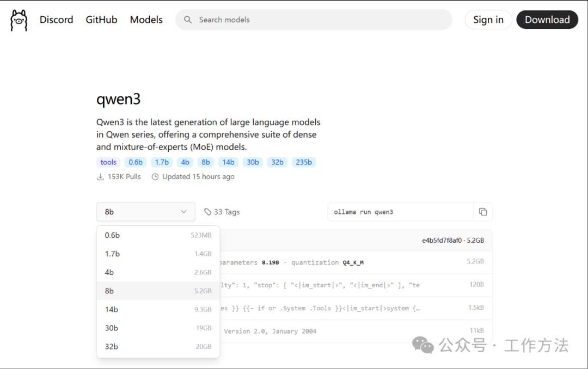Choose 4b 2.6GB from the dropdown

point(158,272)
